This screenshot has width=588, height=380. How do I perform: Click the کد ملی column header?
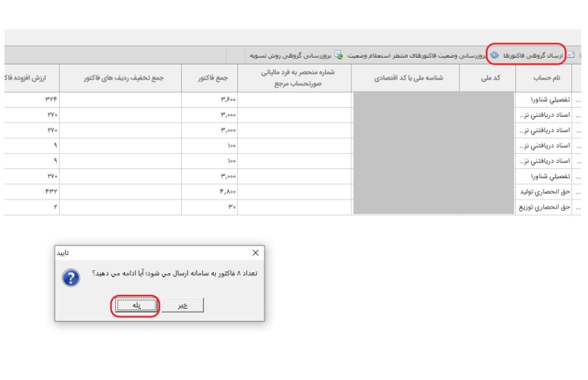pyautogui.click(x=487, y=77)
